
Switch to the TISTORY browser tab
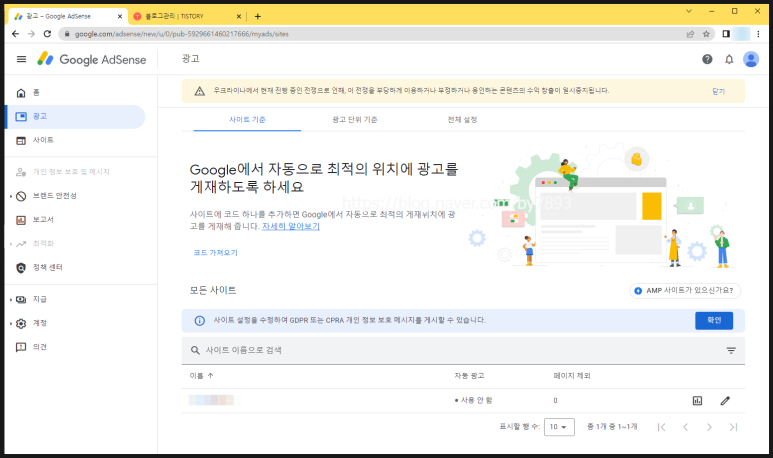click(187, 16)
